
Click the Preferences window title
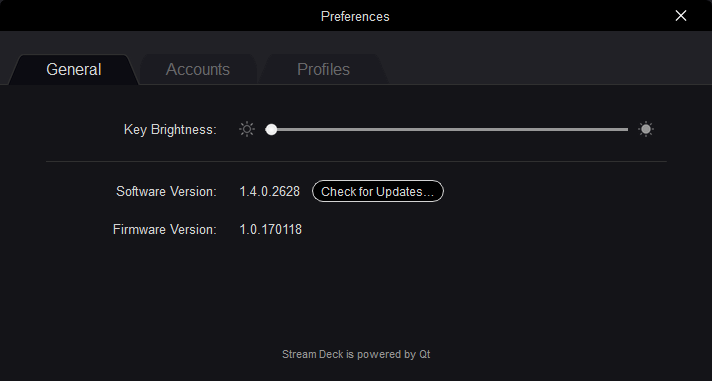[355, 16]
